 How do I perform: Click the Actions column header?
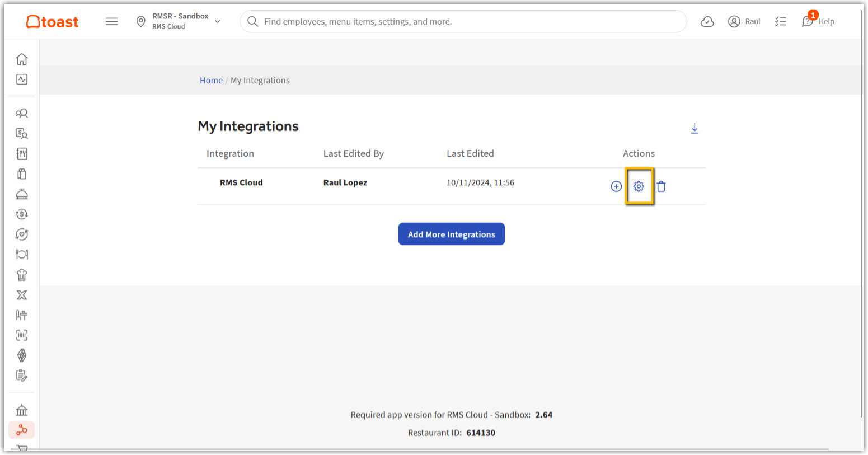(x=639, y=153)
